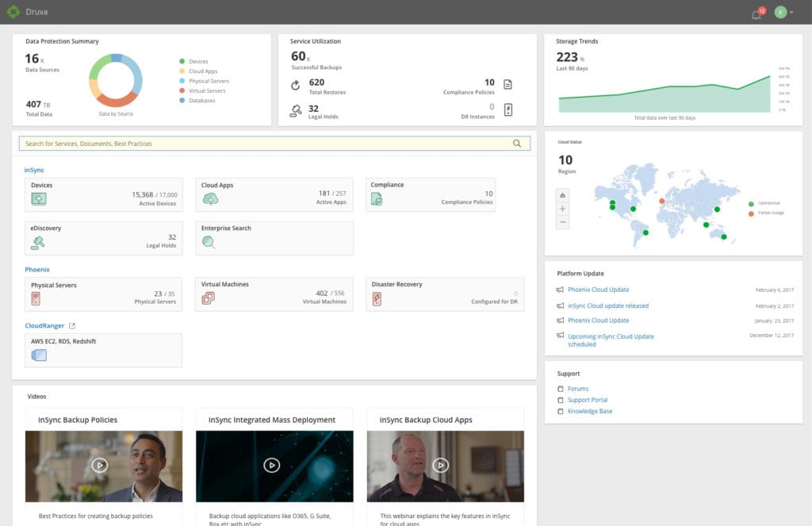Screen dimensions: 812x526
Task: Select the Physical Servers legend color dot
Action: coord(182,81)
